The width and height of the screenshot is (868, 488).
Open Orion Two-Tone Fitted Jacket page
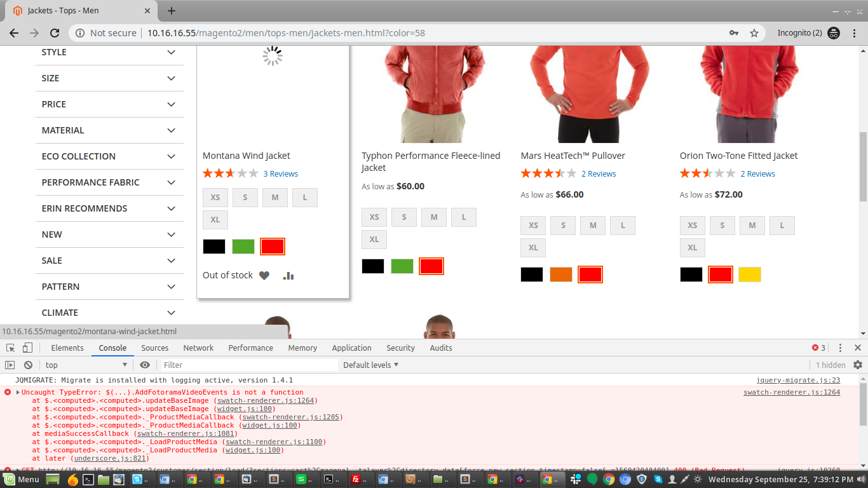[x=739, y=156]
